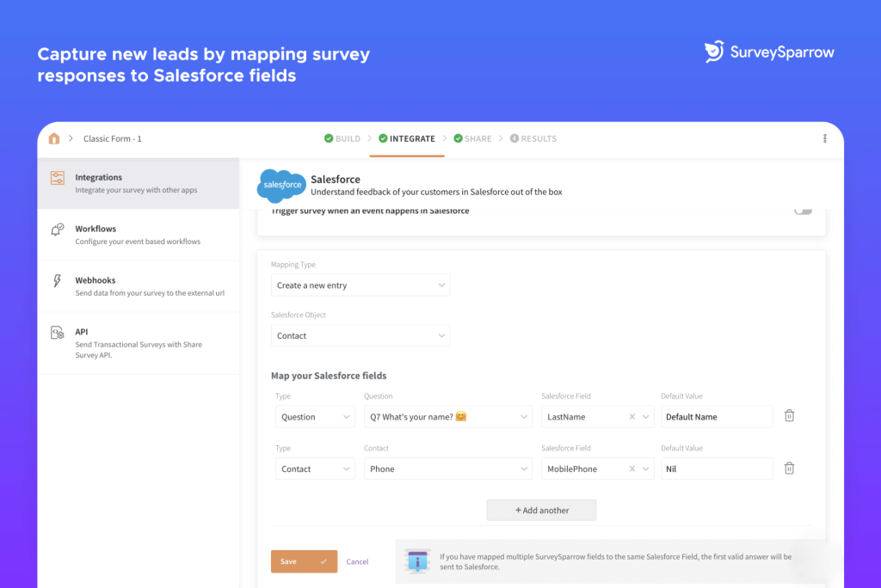881x588 pixels.
Task: Open the Q7 What's your name dropdown
Action: (447, 417)
